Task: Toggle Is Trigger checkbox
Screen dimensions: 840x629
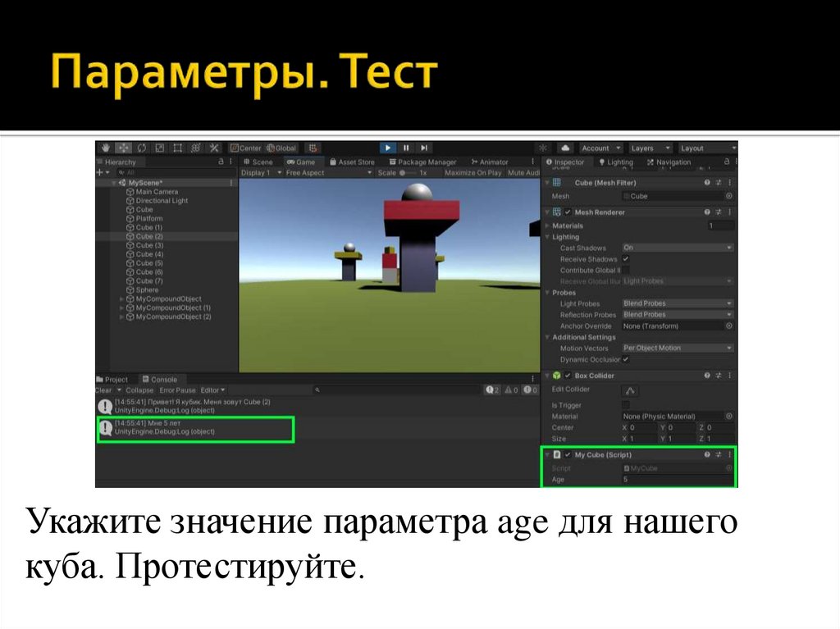Action: (x=626, y=405)
